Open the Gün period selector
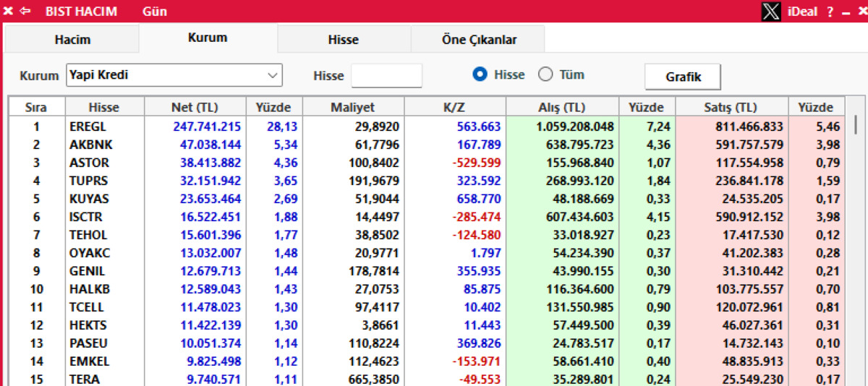The width and height of the screenshot is (868, 386). point(155,12)
